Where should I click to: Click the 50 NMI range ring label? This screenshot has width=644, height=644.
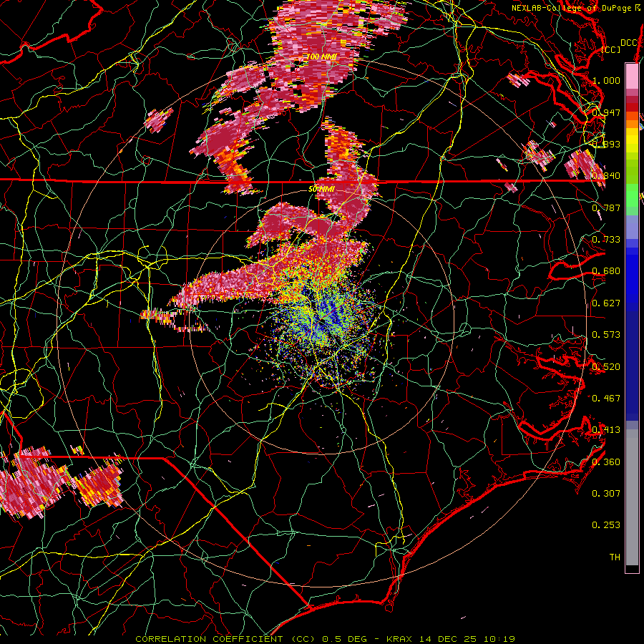pyautogui.click(x=321, y=189)
